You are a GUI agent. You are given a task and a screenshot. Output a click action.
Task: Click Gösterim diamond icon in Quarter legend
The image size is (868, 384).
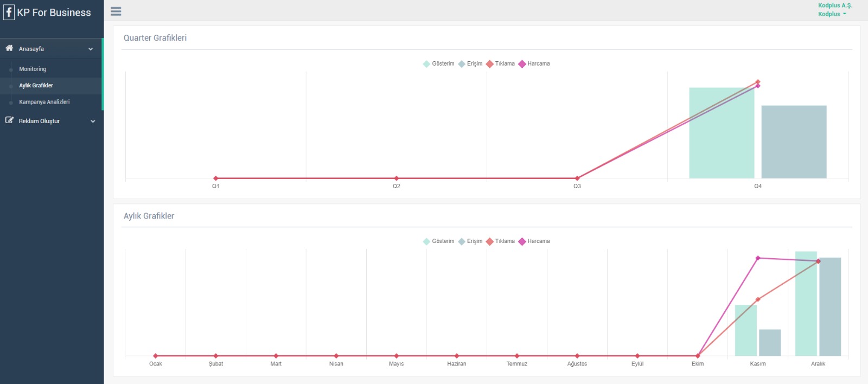click(426, 64)
